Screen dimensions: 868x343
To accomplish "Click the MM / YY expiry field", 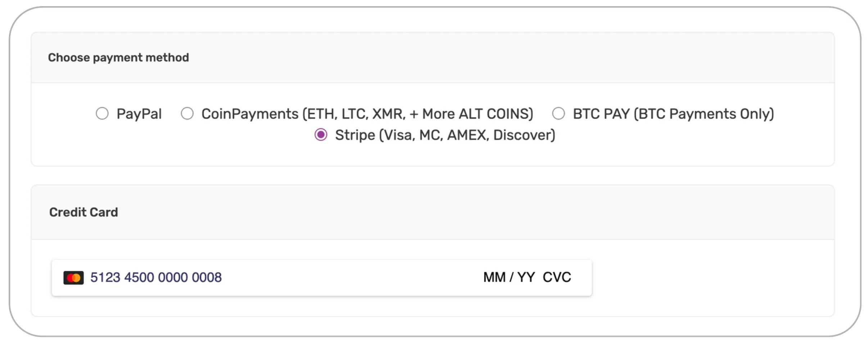I will [x=508, y=277].
